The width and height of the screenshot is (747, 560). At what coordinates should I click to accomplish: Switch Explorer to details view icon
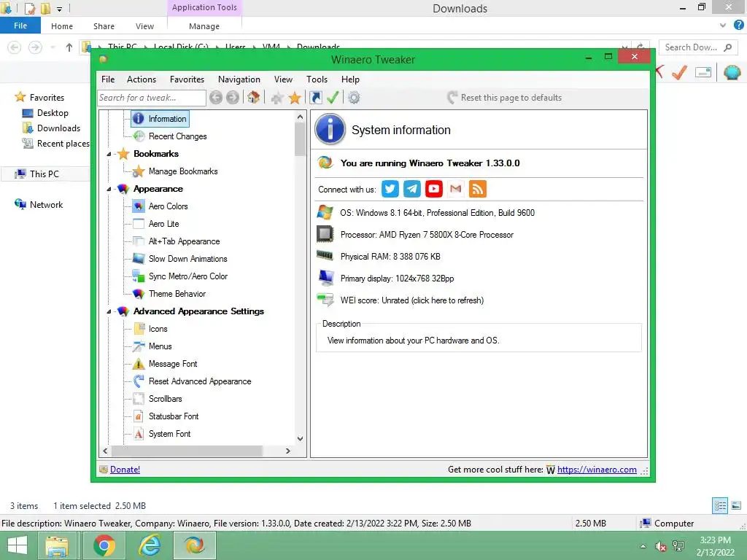tap(720, 505)
